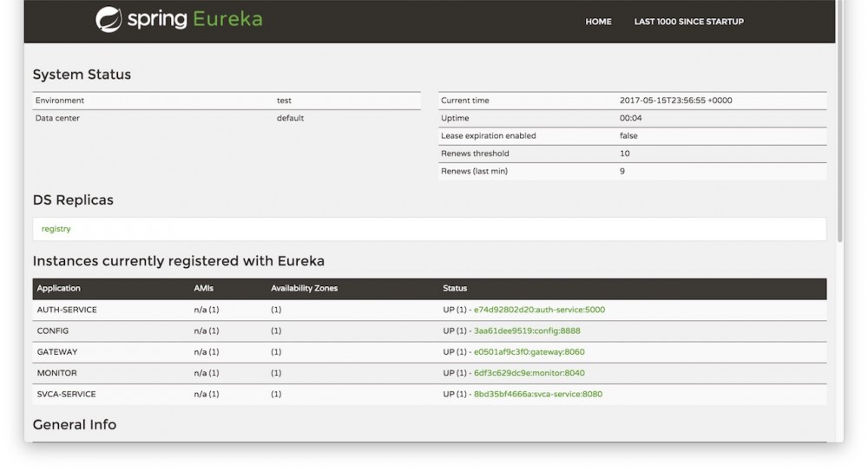Click the page's vertical scrollbar
868x471 pixels.
(839, 121)
